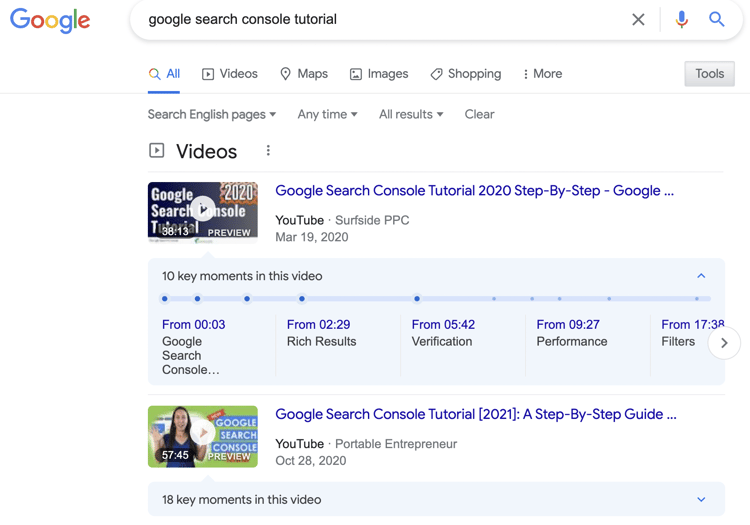This screenshot has width=750, height=525.
Task: Click the 'Oct 28, 2020' date text
Action: pyautogui.click(x=311, y=461)
